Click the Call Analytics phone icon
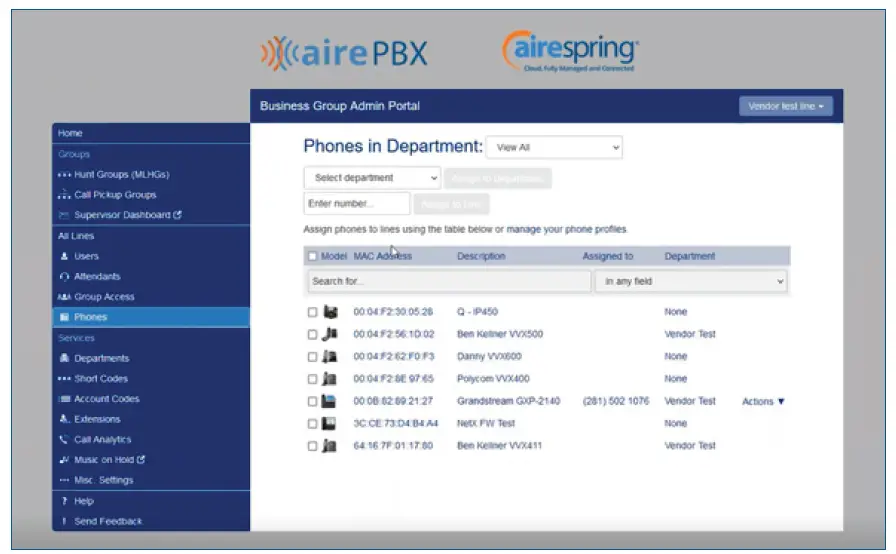Screen dimensions: 896x554 coord(64,439)
